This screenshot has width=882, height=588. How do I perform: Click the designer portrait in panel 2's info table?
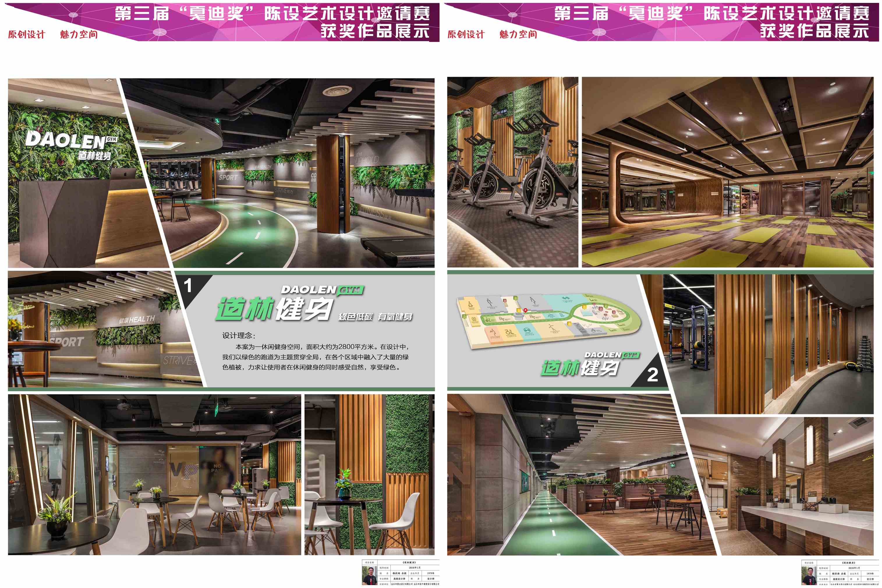pos(810,575)
